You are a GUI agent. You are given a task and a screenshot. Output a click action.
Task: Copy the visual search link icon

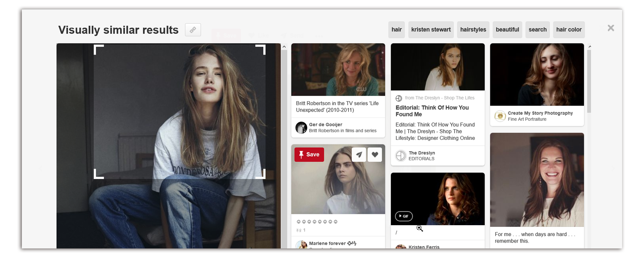click(x=193, y=30)
